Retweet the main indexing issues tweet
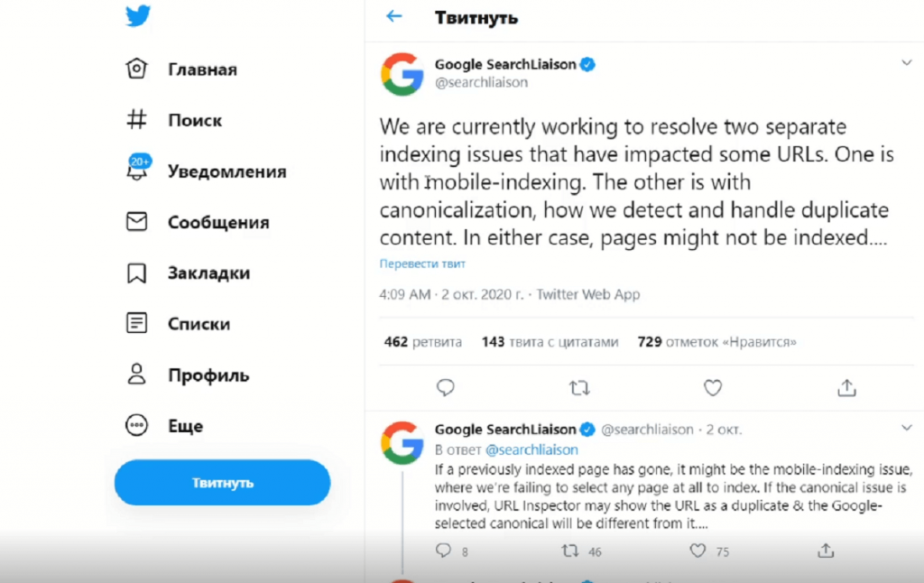Viewport: 924px width, 583px height. [x=579, y=388]
